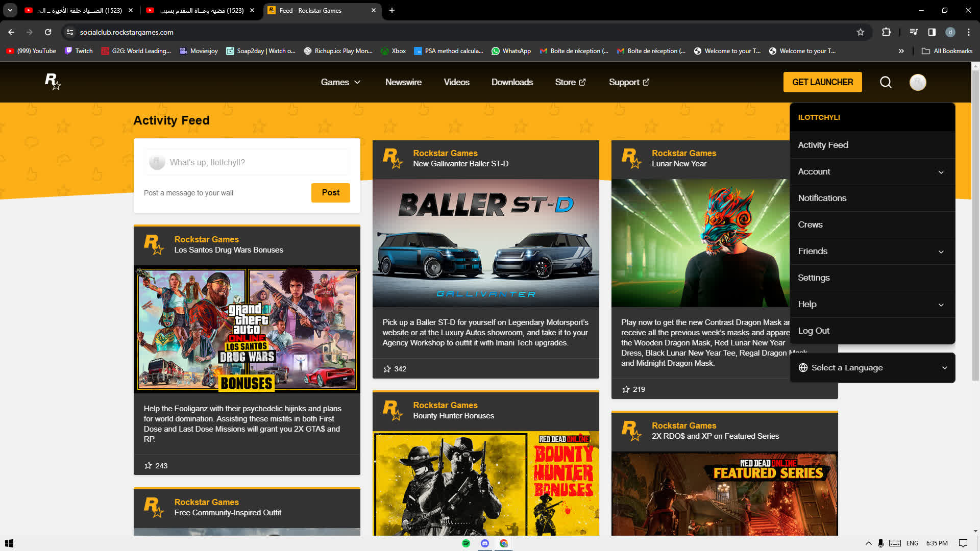
Task: Open the Support external link
Action: [629, 82]
